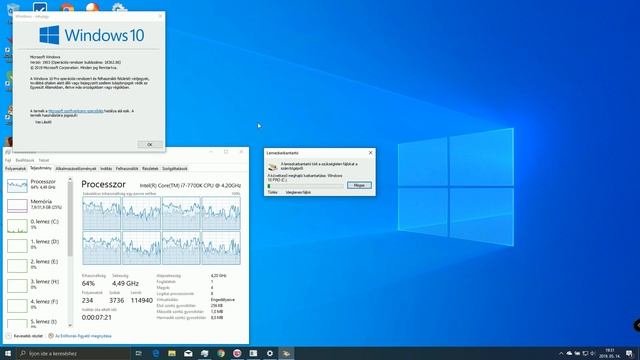Open the Fájl menu in Task Manager
The image size is (640, 360).
tap(8, 160)
